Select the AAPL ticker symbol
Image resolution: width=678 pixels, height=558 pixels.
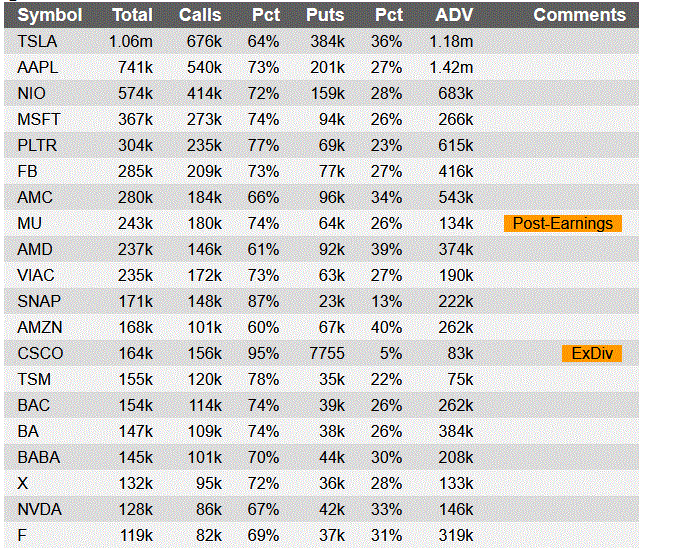point(38,67)
